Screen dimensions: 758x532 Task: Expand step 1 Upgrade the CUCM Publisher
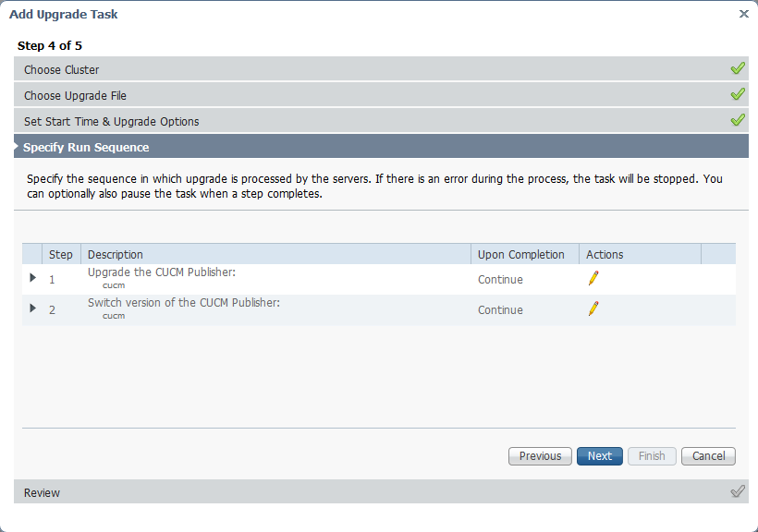pos(33,278)
